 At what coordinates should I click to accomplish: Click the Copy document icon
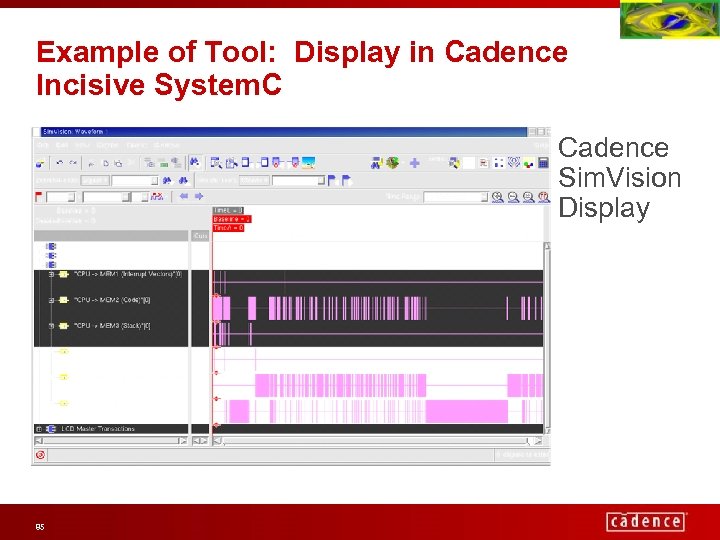click(x=105, y=163)
